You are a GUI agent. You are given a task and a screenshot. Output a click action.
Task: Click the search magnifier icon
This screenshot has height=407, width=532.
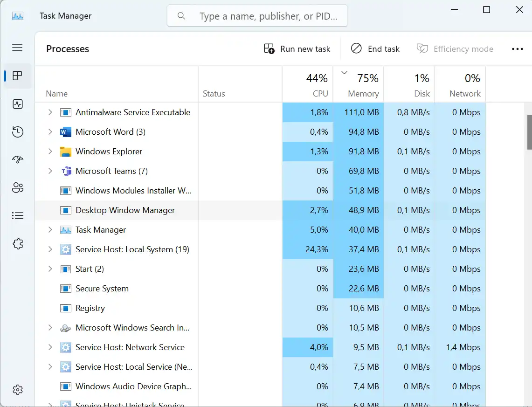[181, 16]
